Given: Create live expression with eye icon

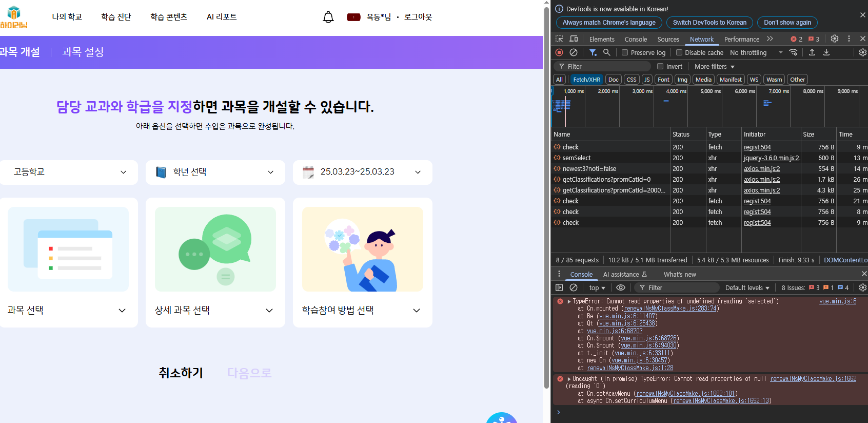Looking at the screenshot, I should 621,287.
